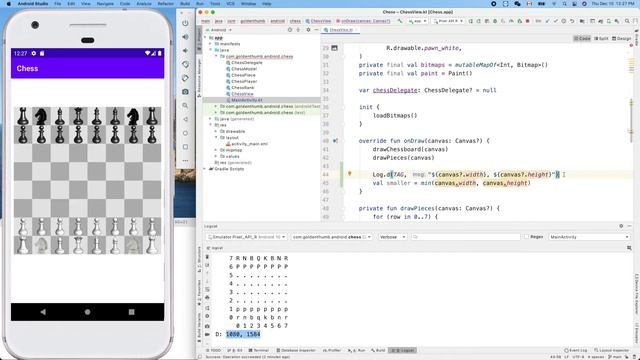Switch editor to Split view mode
Screen dimensions: 640x360
tap(601, 38)
